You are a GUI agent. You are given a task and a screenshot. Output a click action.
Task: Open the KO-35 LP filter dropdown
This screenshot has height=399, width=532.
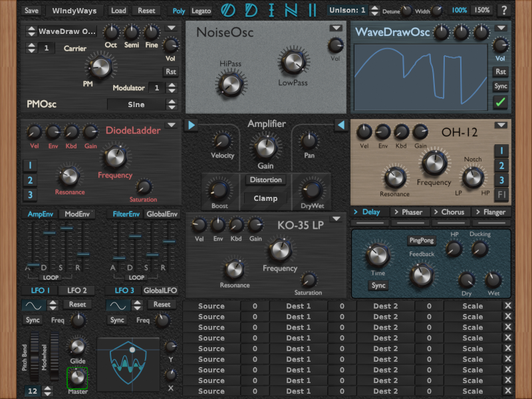336,219
